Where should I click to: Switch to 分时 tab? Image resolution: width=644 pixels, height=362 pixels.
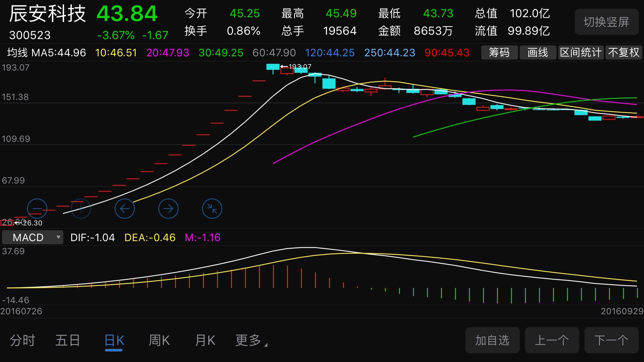pyautogui.click(x=22, y=340)
